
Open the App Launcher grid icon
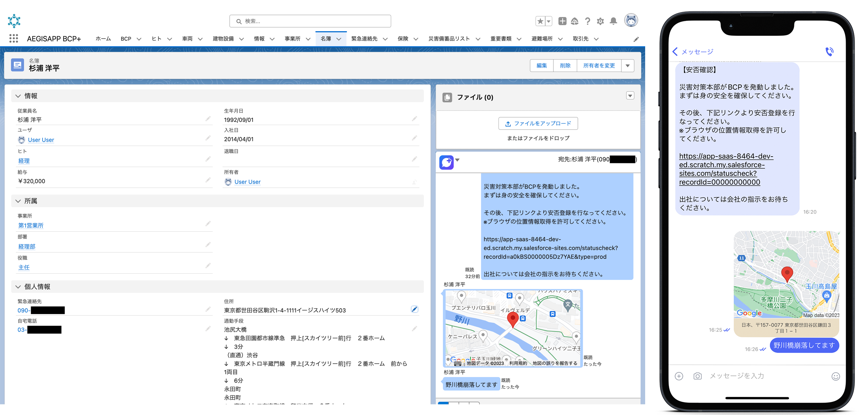(13, 39)
